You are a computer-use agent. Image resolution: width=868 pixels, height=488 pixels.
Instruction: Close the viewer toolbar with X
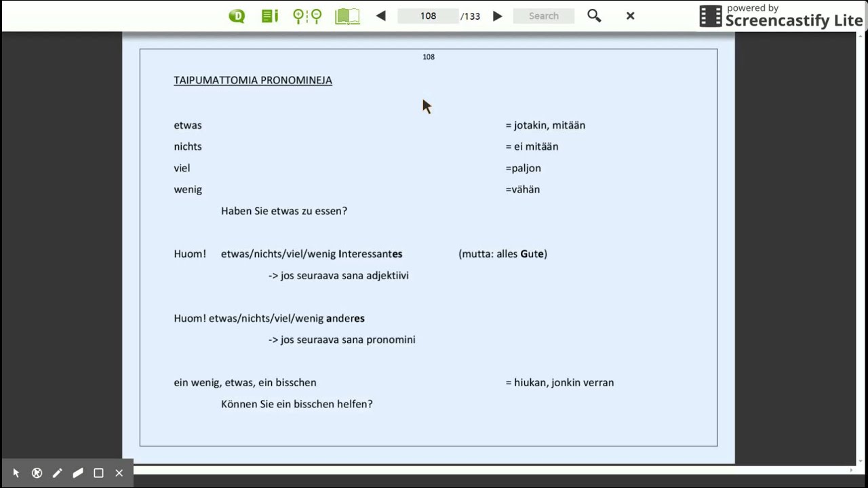pos(630,16)
